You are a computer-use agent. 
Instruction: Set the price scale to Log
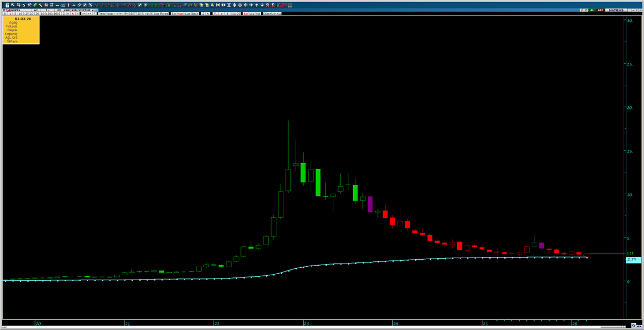pos(252,13)
